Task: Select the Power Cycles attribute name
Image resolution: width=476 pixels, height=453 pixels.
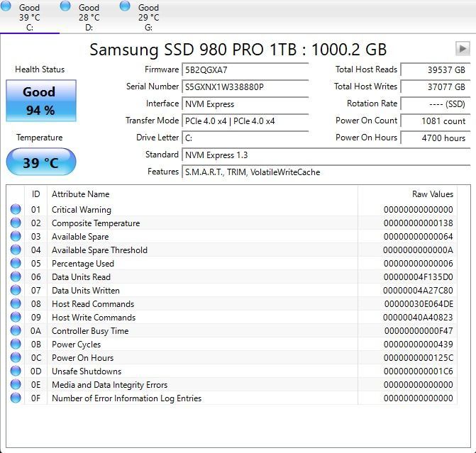Action: (x=76, y=345)
